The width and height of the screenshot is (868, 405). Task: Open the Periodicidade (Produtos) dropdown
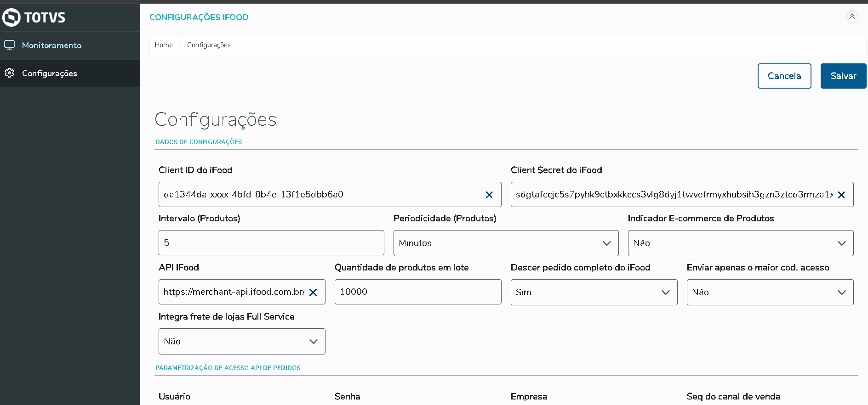506,243
